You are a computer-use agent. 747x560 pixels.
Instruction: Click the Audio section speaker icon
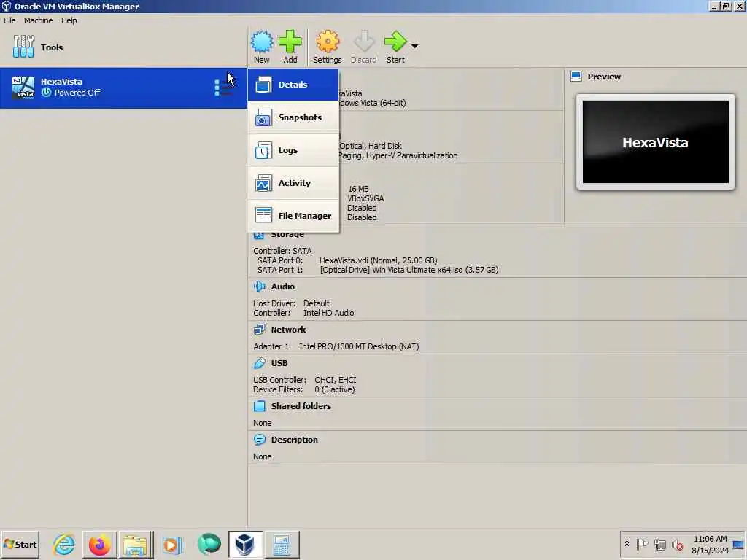[260, 286]
